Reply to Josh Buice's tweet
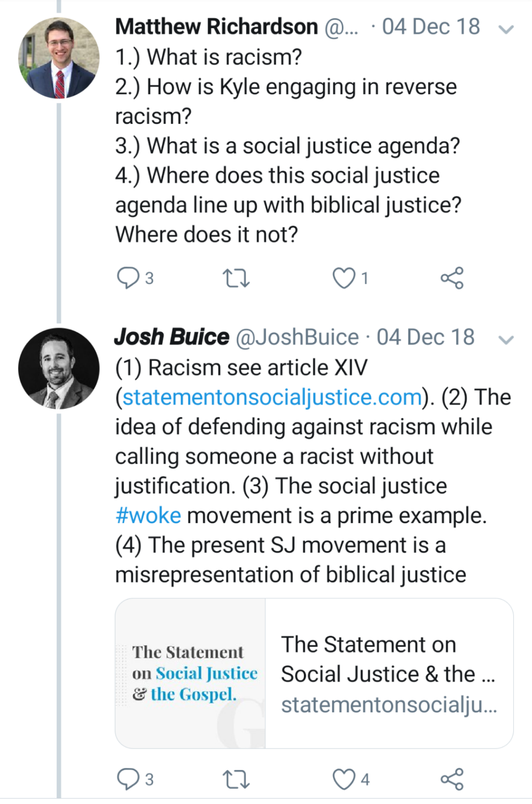 point(128,779)
